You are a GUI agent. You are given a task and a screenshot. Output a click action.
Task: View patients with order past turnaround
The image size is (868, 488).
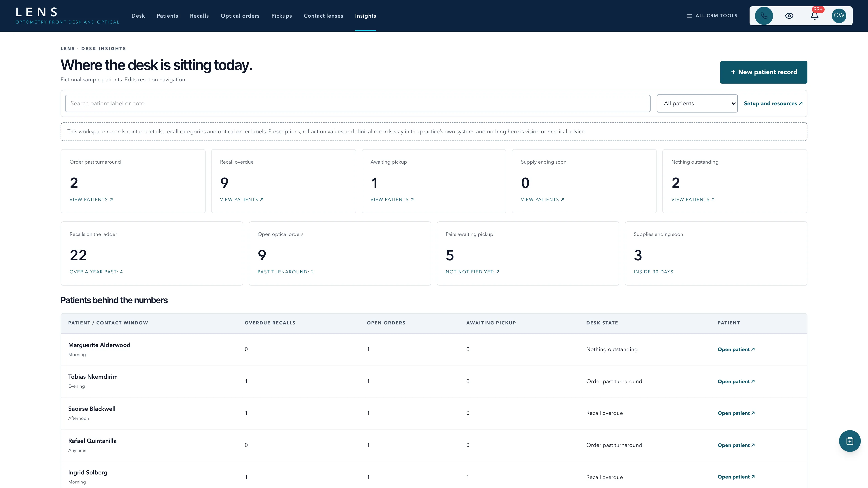pyautogui.click(x=91, y=199)
